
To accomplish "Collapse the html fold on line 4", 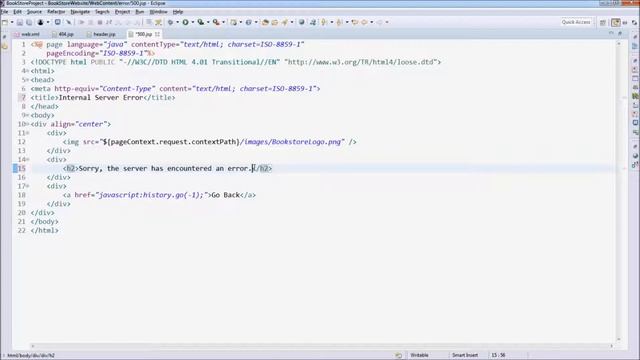I will coord(28,71).
